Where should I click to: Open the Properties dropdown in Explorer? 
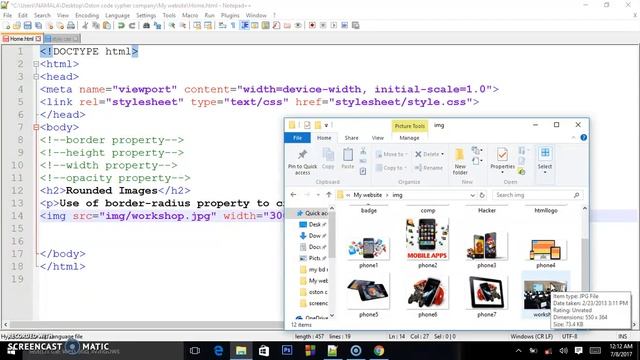point(502,162)
